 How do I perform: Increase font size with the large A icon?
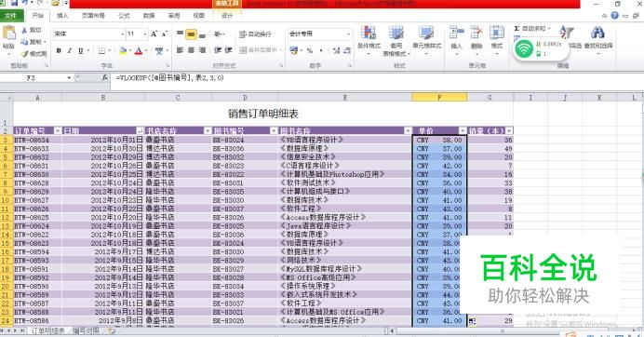pyautogui.click(x=154, y=34)
